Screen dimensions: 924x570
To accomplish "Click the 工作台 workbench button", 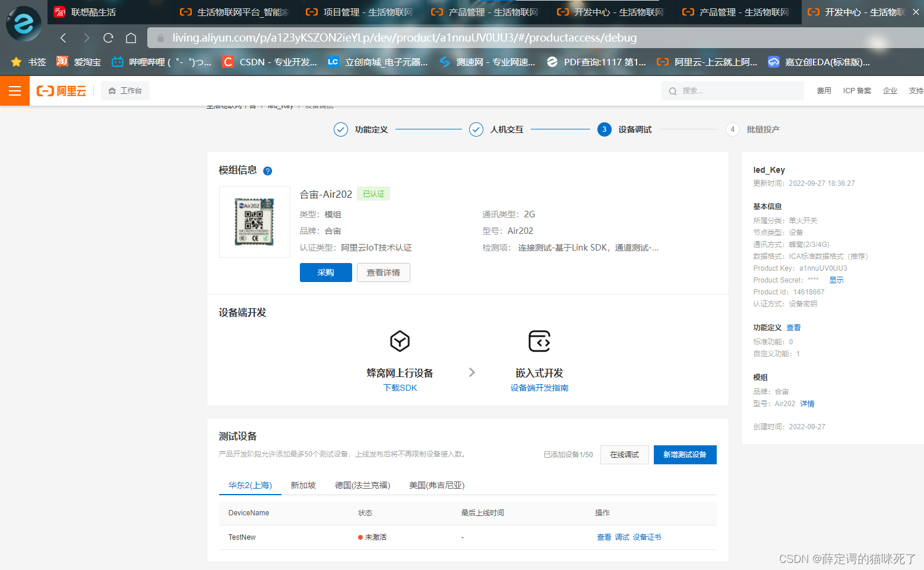I will click(x=125, y=91).
